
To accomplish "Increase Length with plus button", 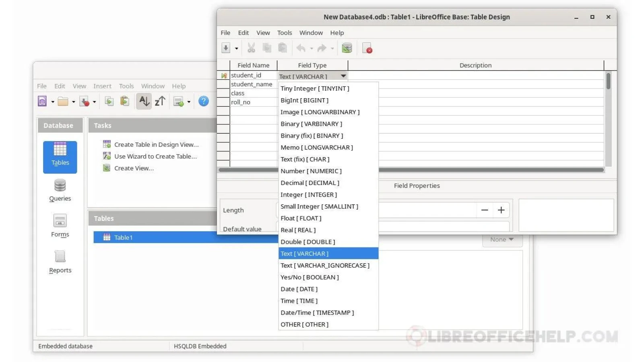I will (501, 210).
